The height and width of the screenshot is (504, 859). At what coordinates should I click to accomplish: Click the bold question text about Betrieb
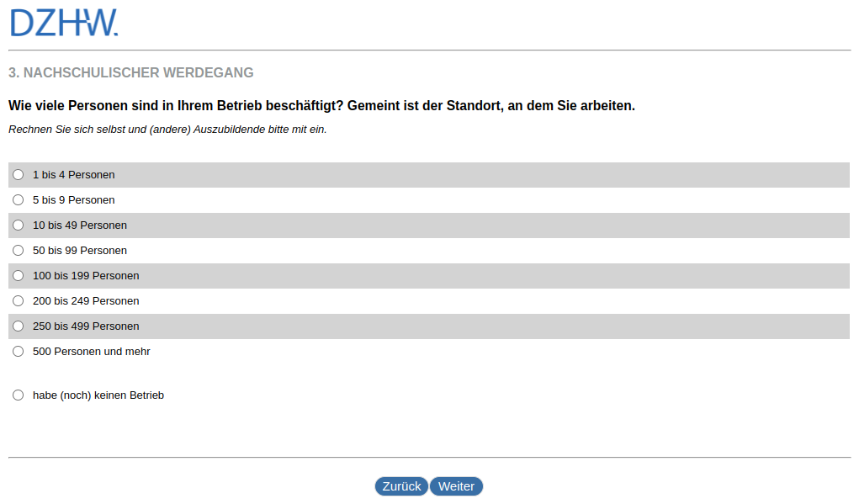pyautogui.click(x=321, y=106)
